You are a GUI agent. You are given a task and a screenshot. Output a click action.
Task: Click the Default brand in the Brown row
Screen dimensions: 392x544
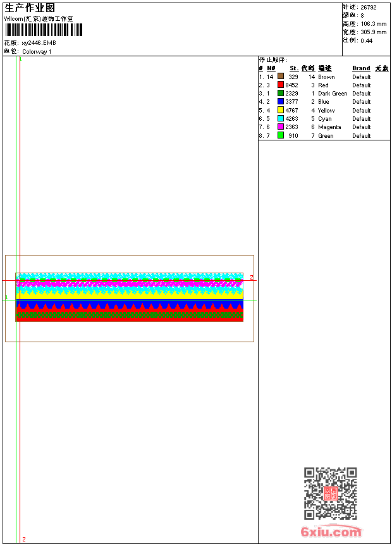pos(362,77)
